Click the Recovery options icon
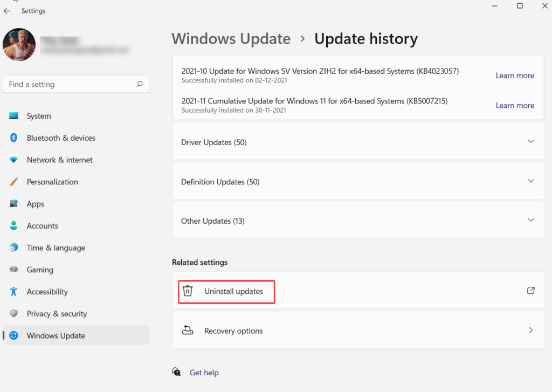The height and width of the screenshot is (392, 552). (187, 330)
